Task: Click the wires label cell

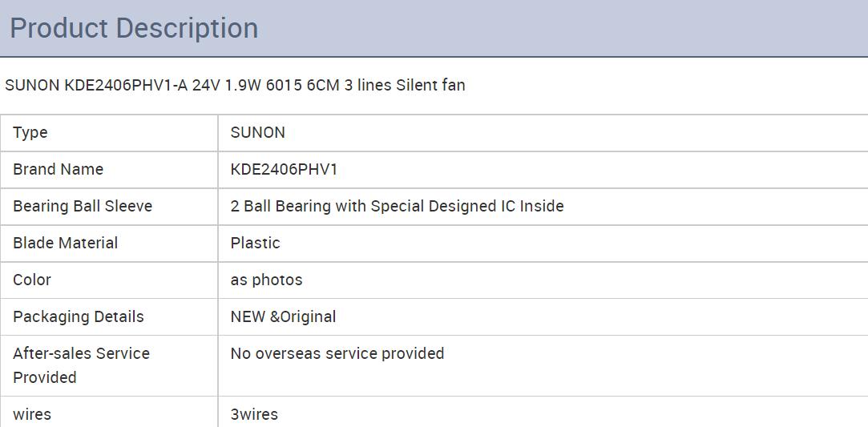Action: point(109,412)
